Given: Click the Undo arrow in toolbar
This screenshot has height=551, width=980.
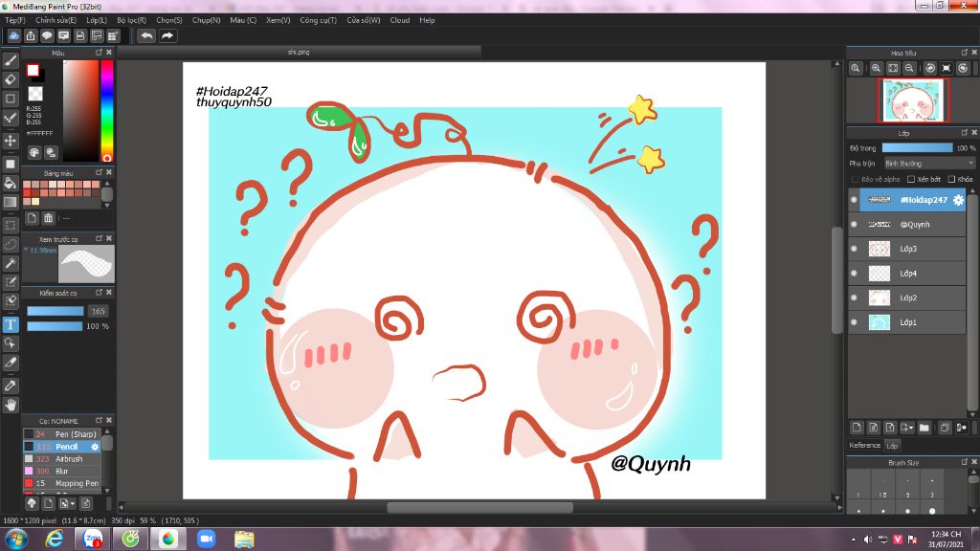Looking at the screenshot, I should click(x=146, y=35).
